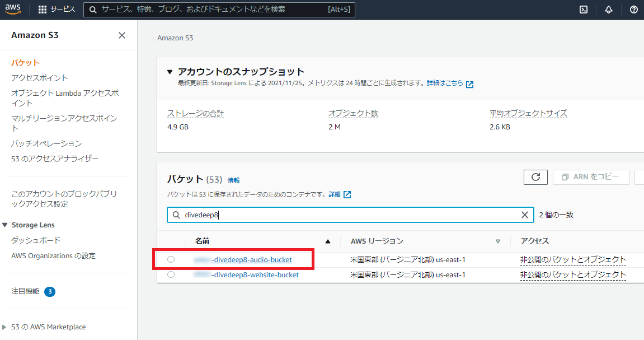The width and height of the screenshot is (644, 340).
Task: Click the bucket filter field containing divedeep8
Action: [350, 215]
